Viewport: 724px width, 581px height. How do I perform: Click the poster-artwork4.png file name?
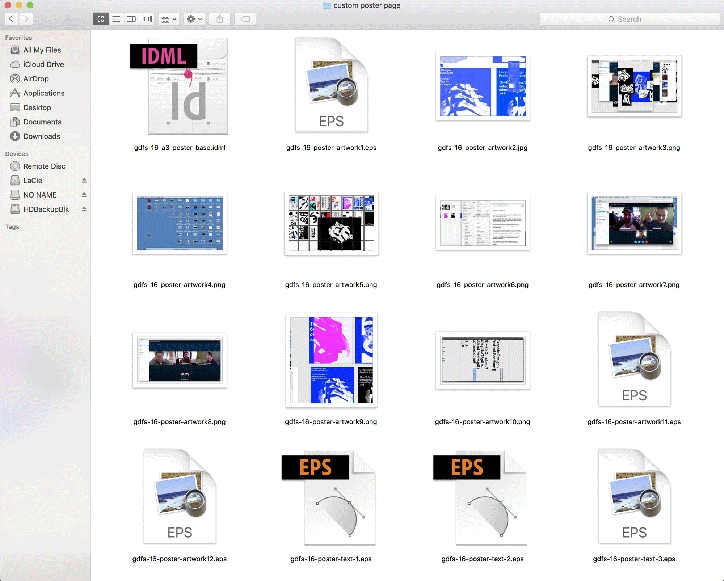[180, 284]
